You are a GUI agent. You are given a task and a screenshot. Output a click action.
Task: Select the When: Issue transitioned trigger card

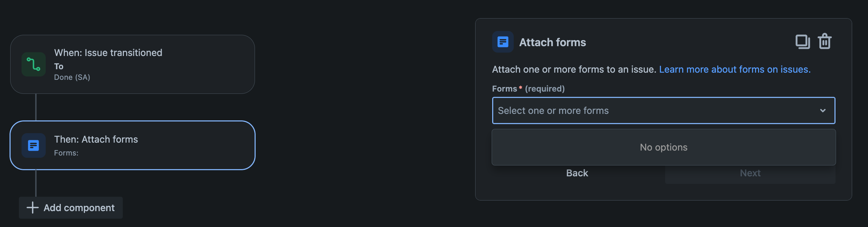coord(133,64)
